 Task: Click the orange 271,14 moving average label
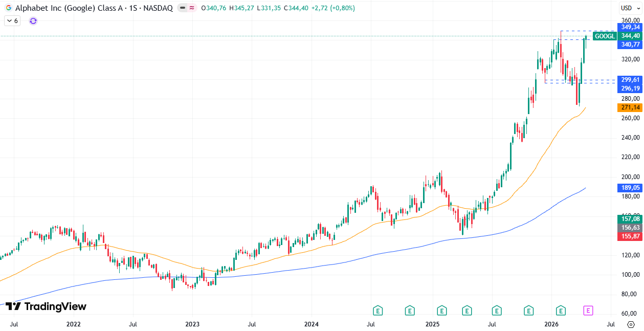(x=630, y=107)
